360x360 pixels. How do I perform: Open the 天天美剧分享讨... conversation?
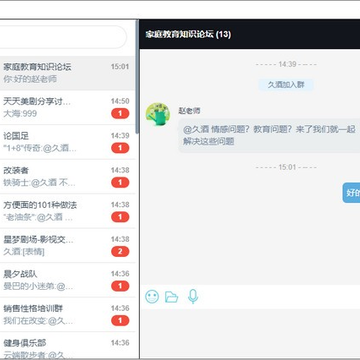click(x=67, y=108)
